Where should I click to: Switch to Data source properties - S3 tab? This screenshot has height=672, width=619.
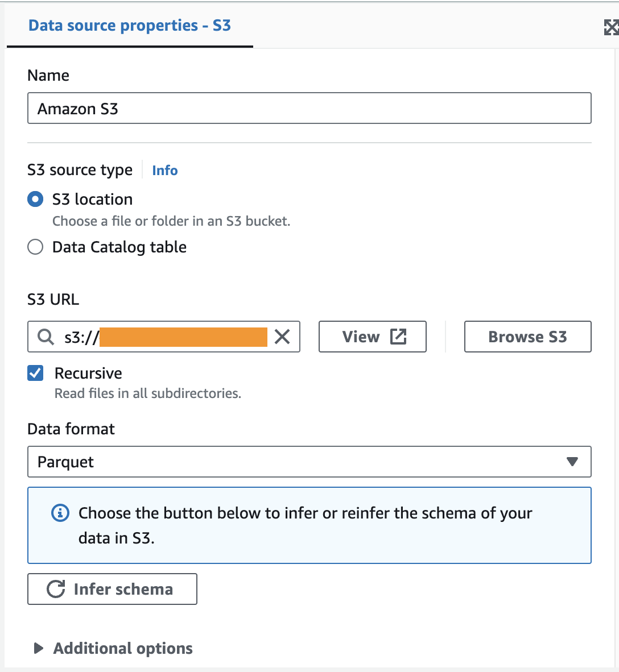pyautogui.click(x=130, y=26)
